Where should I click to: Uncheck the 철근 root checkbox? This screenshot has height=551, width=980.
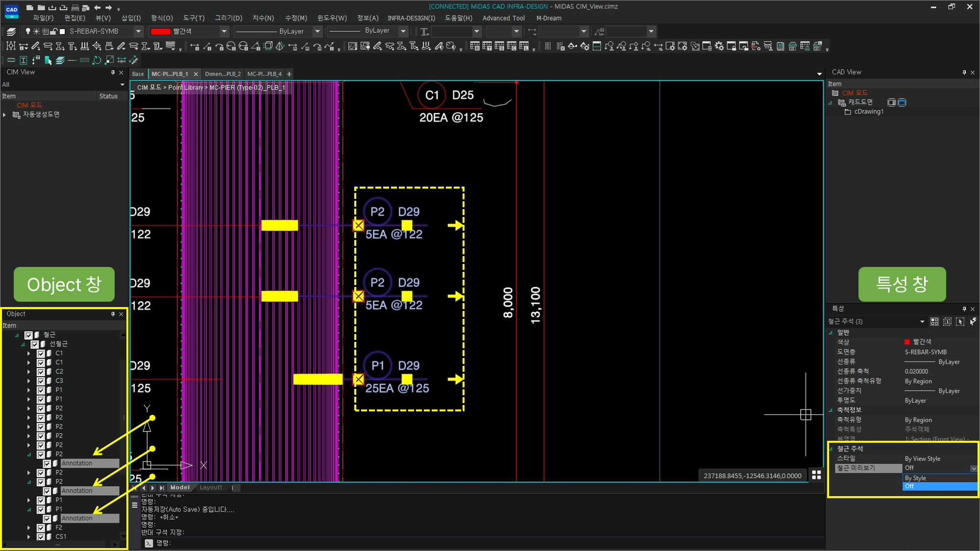click(x=28, y=335)
